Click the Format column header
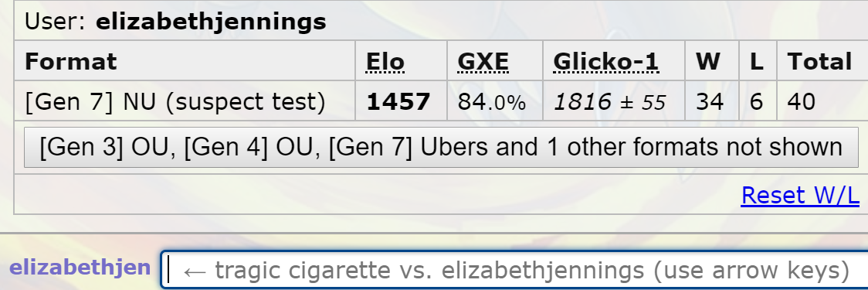Screen dimensions: 868x290 tap(71, 62)
